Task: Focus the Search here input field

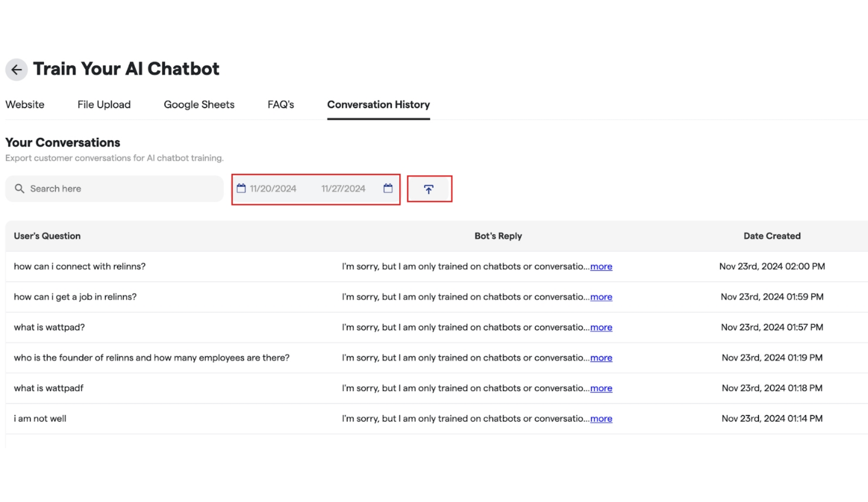Action: pyautogui.click(x=114, y=189)
